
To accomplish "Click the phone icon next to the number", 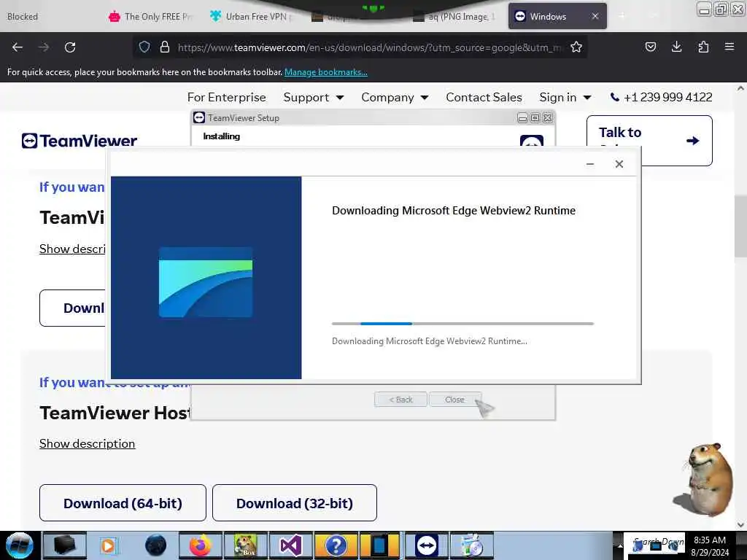I will tap(615, 97).
